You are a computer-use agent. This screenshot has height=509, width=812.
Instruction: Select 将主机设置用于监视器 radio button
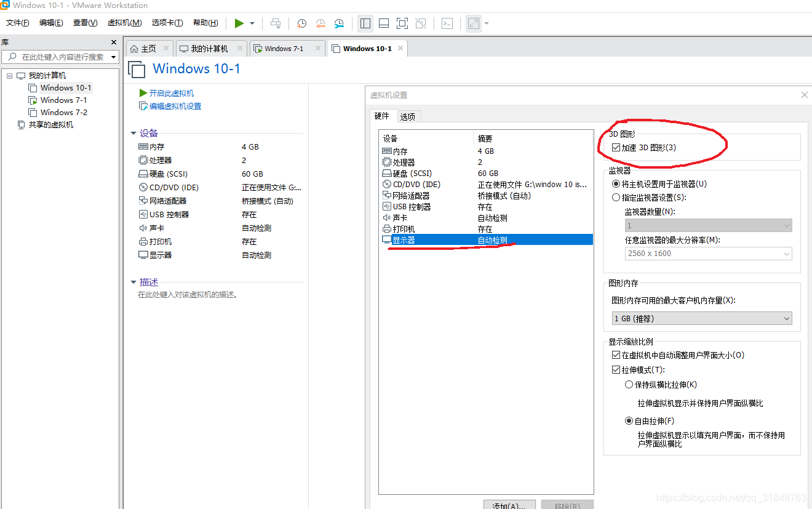616,184
